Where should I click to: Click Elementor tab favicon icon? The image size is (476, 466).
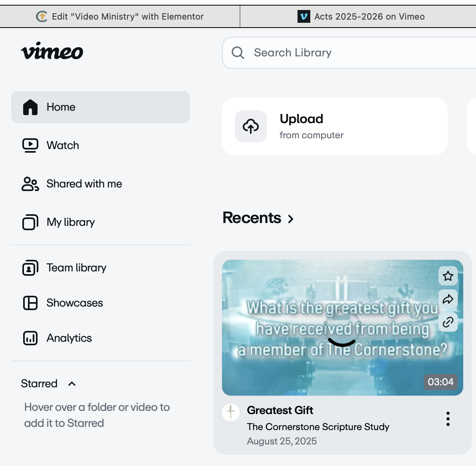click(x=42, y=16)
